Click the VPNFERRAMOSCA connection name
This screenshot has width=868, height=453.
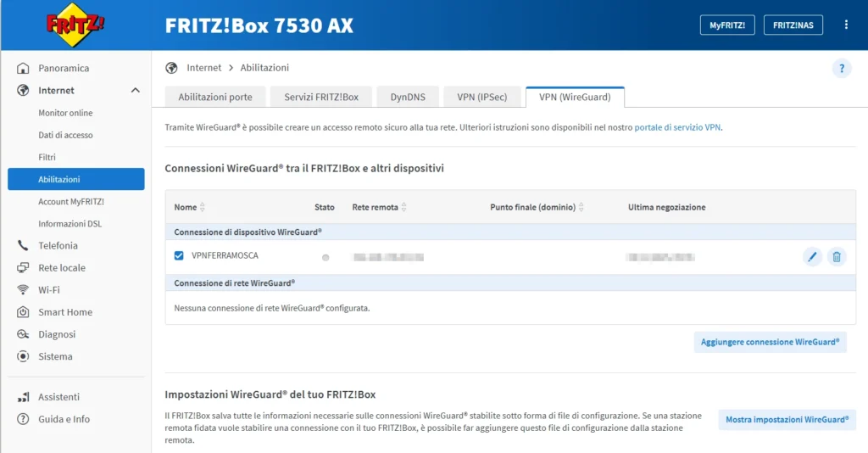[x=225, y=255]
